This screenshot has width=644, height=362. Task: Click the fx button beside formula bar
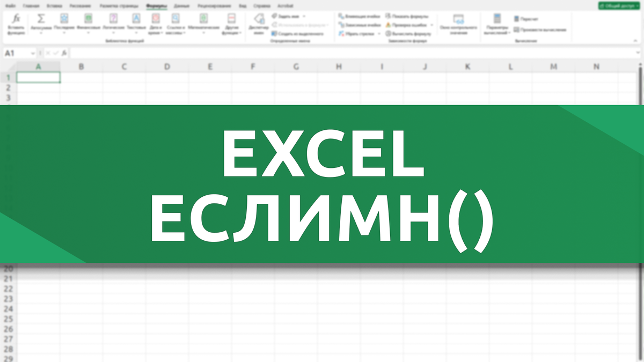(64, 53)
